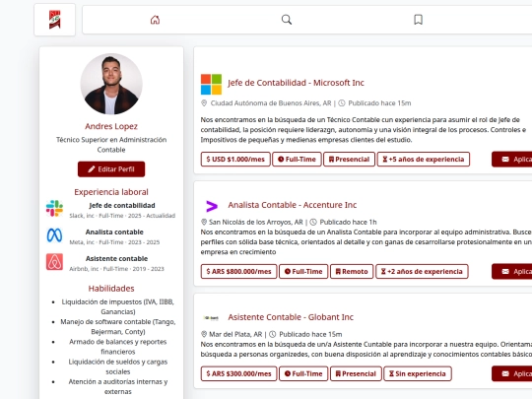The image size is (532, 399).
Task: Click the Remoto tag
Action: (x=352, y=272)
